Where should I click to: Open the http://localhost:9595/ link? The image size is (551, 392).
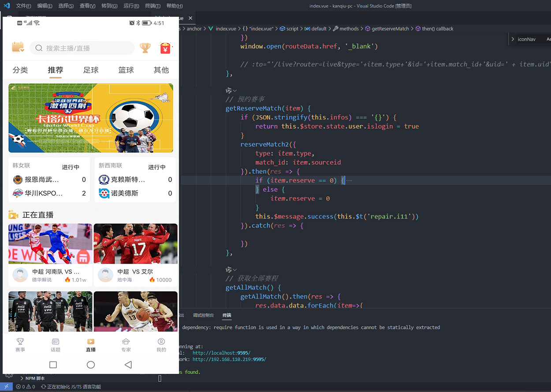[x=221, y=353]
